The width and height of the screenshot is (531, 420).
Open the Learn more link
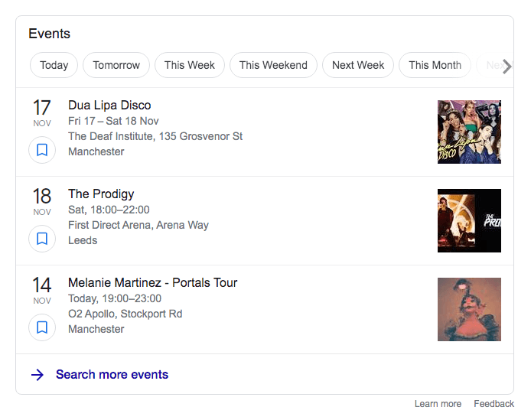[438, 404]
